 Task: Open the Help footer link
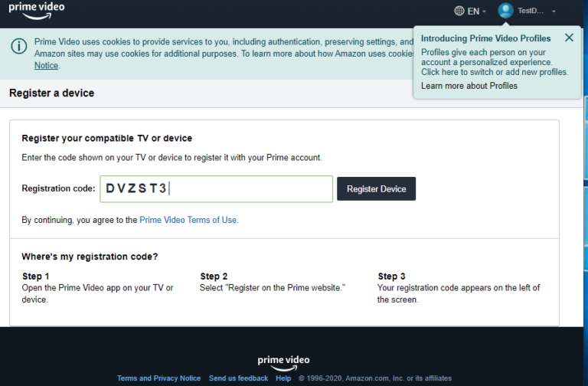tap(283, 378)
